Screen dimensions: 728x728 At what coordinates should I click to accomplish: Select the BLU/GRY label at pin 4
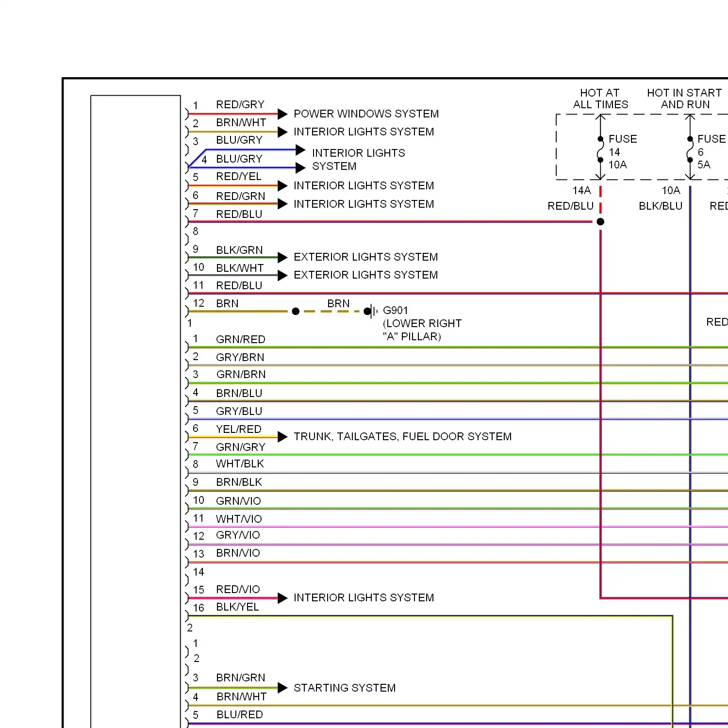pyautogui.click(x=239, y=159)
